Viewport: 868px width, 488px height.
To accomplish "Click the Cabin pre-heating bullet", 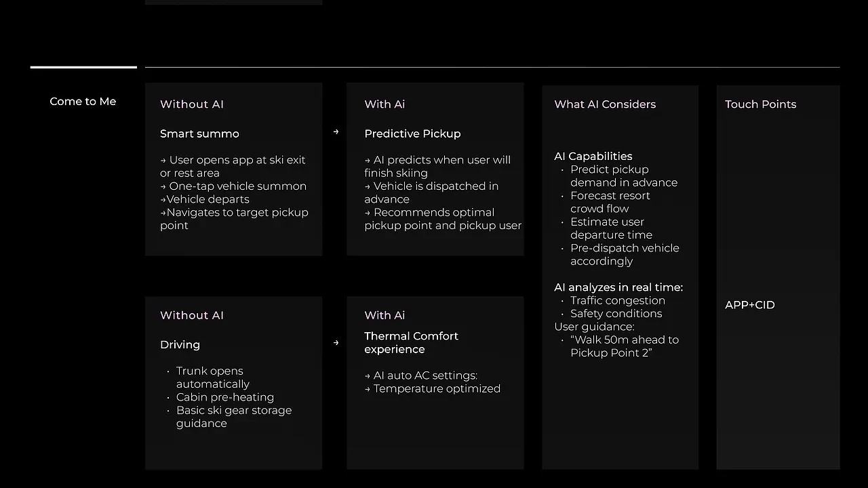I will [224, 397].
